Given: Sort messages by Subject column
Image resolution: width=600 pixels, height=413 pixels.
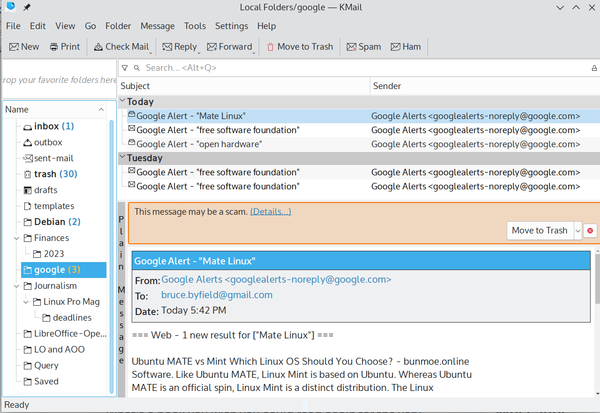Looking at the screenshot, I should point(244,86).
